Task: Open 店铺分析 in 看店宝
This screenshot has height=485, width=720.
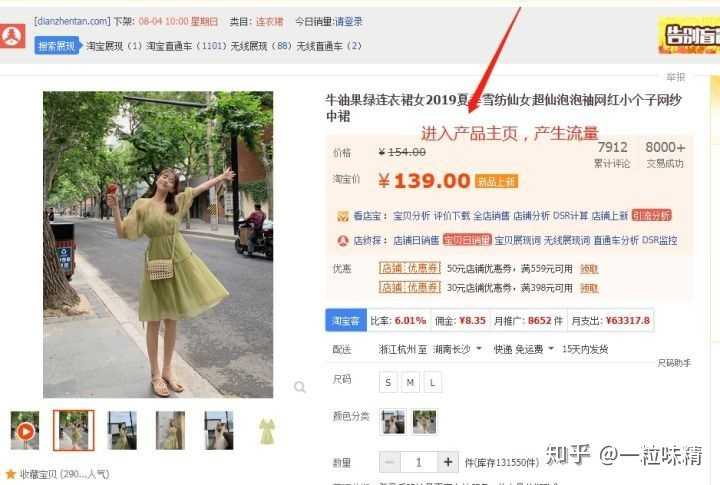Action: [x=531, y=215]
